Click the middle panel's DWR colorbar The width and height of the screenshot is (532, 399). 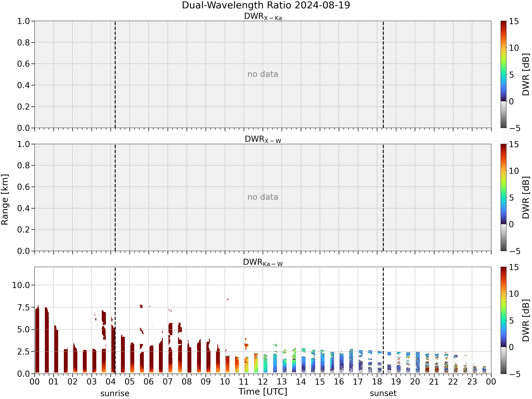(504, 197)
